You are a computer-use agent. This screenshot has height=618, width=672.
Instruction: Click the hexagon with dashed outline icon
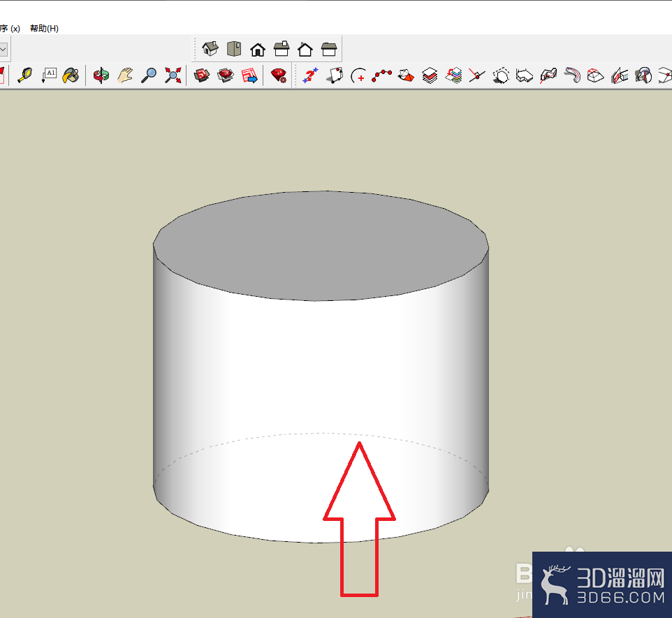pyautogui.click(x=501, y=75)
